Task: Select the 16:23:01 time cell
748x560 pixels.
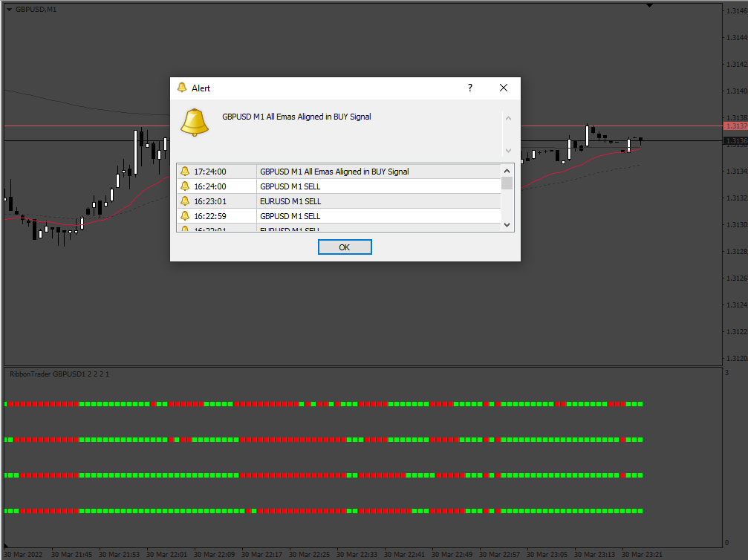Action: pyautogui.click(x=210, y=201)
